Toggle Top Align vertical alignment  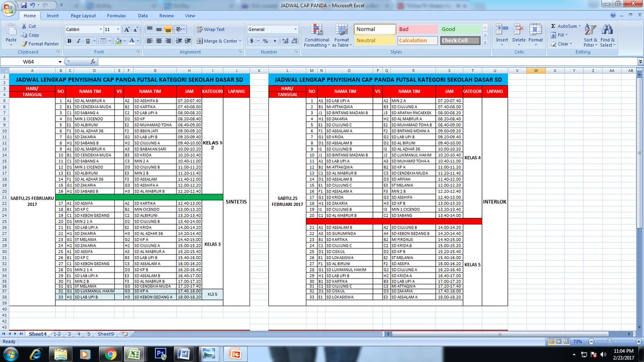point(150,29)
